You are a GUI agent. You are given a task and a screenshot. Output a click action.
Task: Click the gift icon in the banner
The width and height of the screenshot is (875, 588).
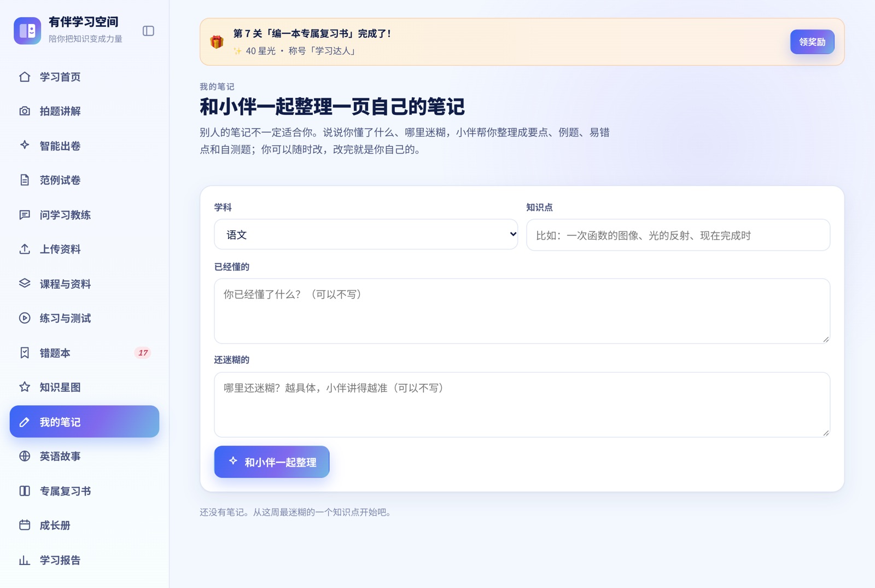tap(217, 42)
